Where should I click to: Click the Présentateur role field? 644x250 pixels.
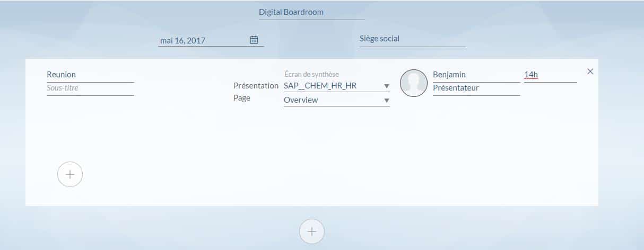(x=476, y=88)
